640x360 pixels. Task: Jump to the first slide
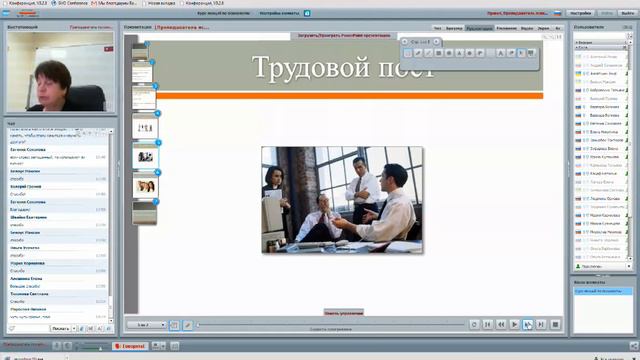pyautogui.click(x=487, y=324)
